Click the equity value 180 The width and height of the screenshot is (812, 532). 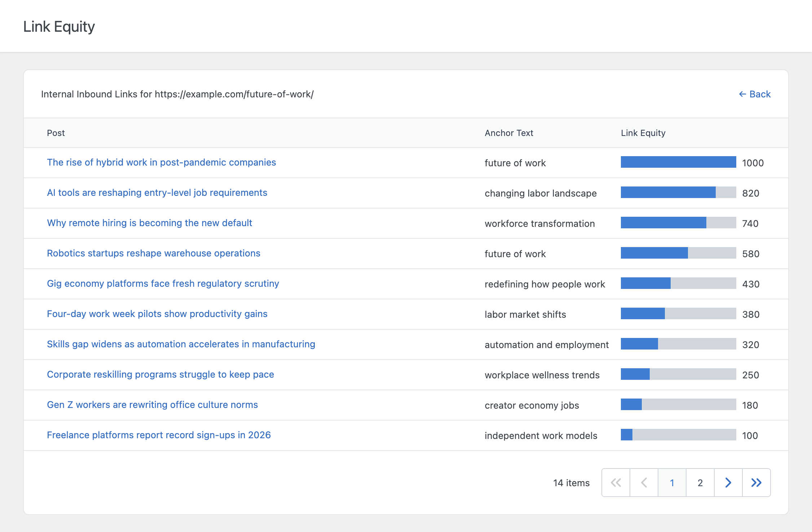point(750,405)
